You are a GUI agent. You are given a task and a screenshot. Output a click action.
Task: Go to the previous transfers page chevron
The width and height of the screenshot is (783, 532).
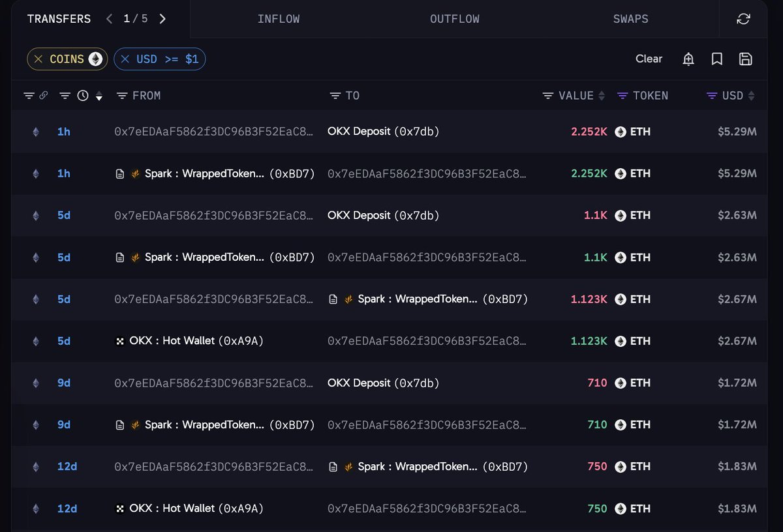pyautogui.click(x=110, y=19)
